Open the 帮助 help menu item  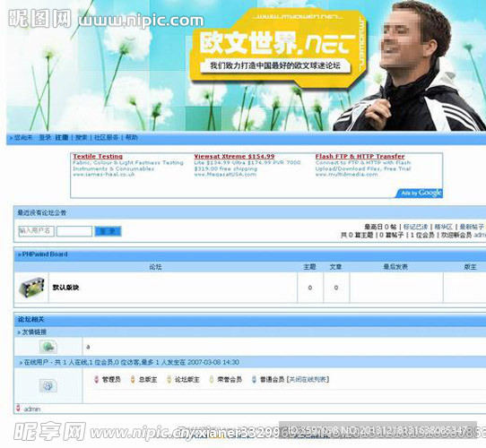click(132, 138)
